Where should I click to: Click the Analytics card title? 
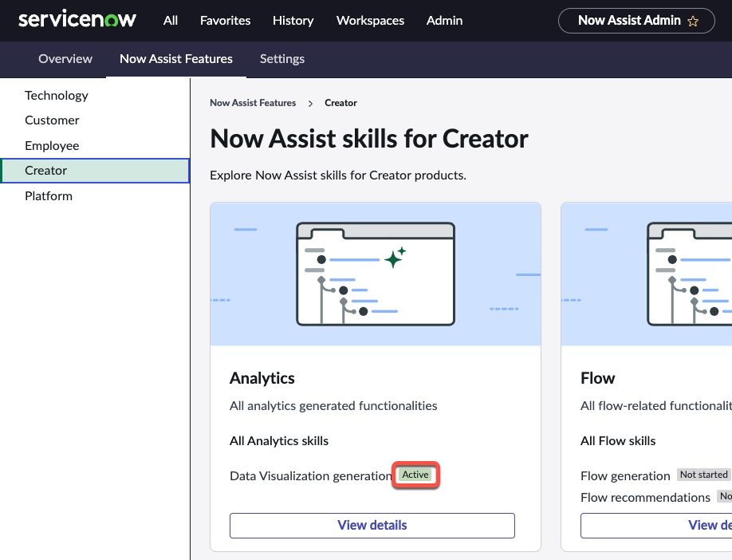262,378
